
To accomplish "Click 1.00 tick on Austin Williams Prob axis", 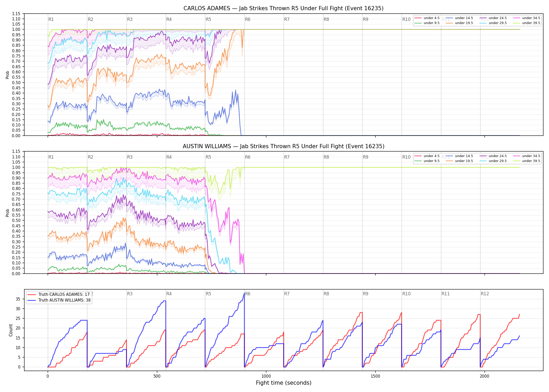I will click(x=16, y=167).
